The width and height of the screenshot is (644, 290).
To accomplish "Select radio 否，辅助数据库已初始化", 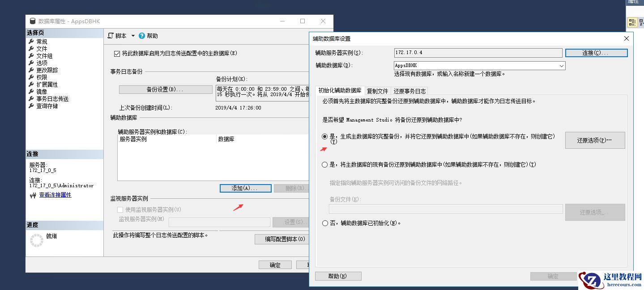I will [325, 223].
